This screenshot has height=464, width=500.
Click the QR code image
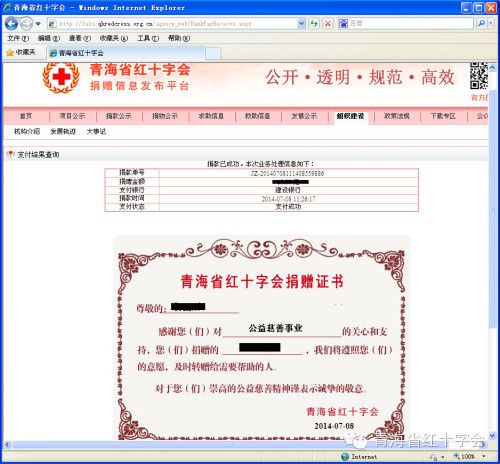pyautogui.click(x=479, y=76)
